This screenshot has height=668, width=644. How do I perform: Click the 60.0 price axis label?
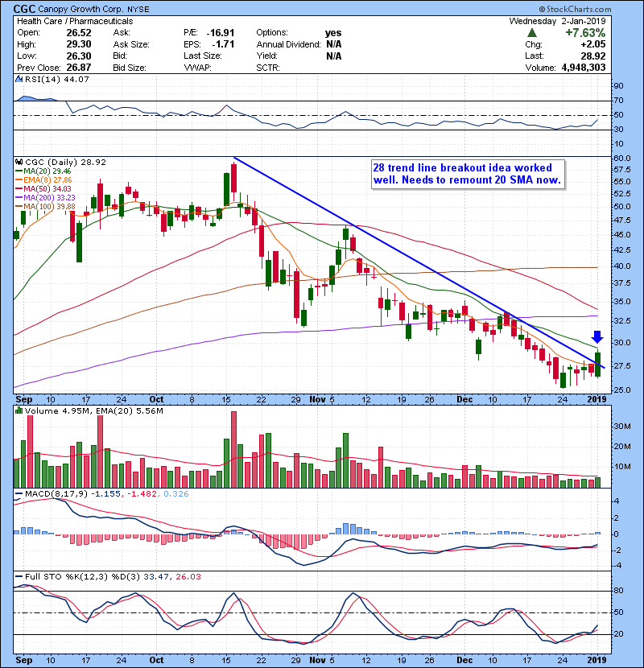click(x=621, y=158)
